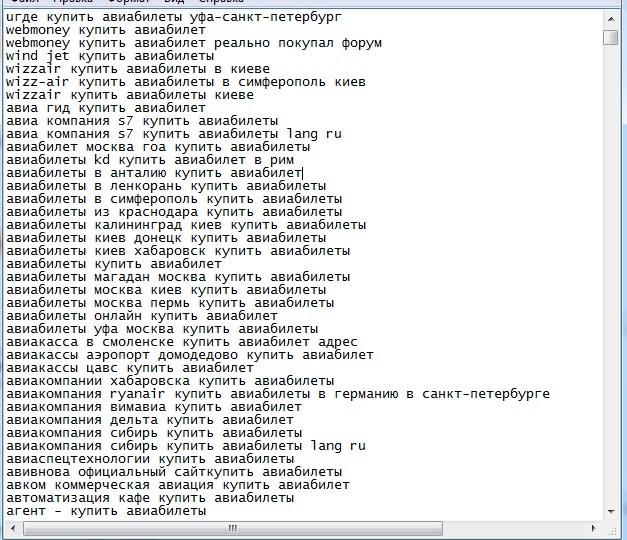Click line 'авиабилеты москва киев купить авиабилеты'
Viewport: 627px width, 540px height.
[166, 290]
